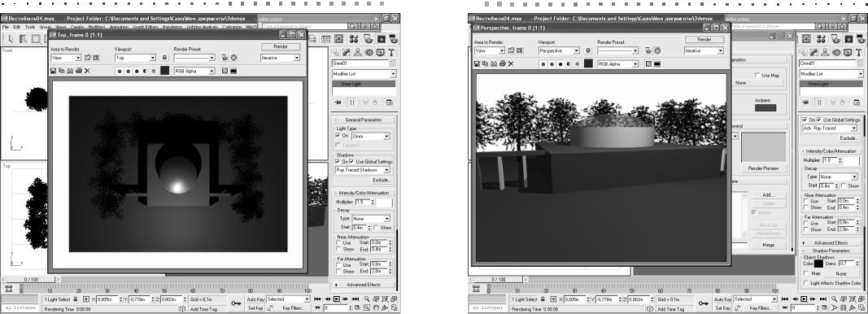Open Material Editor icon beside Top frame window
Screen dimensions: 868x314
tap(354, 39)
